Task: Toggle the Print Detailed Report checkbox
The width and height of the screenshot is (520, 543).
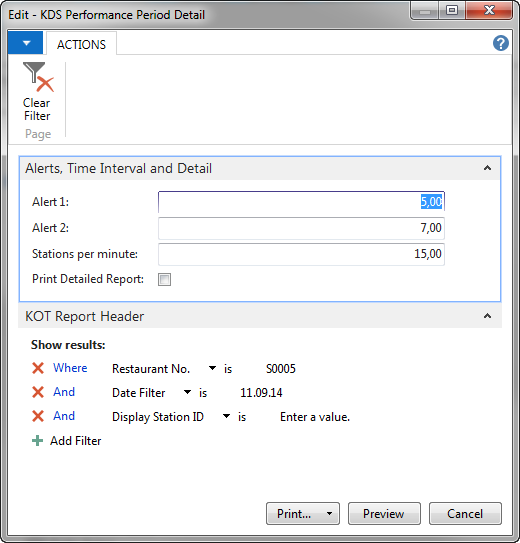Action: click(164, 279)
